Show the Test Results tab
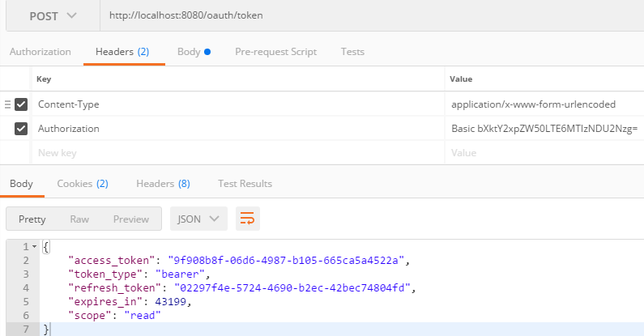Screen dimensions: 644x336 (245, 184)
